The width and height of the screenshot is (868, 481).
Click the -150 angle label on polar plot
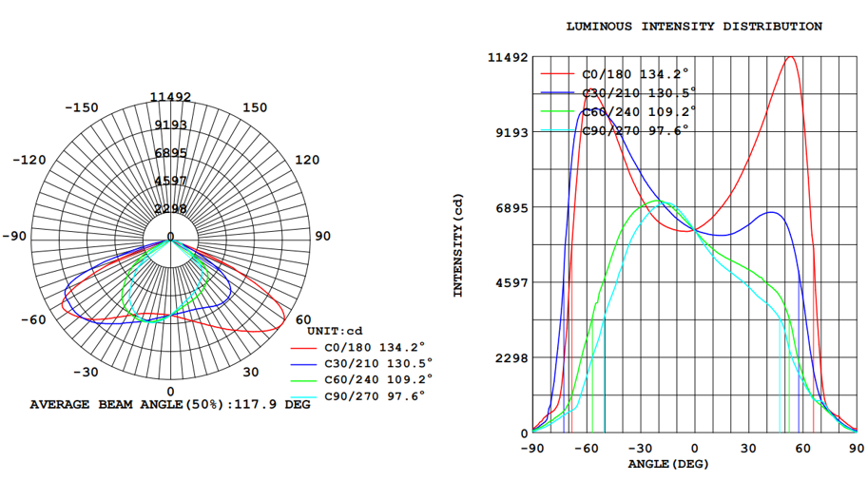click(82, 108)
